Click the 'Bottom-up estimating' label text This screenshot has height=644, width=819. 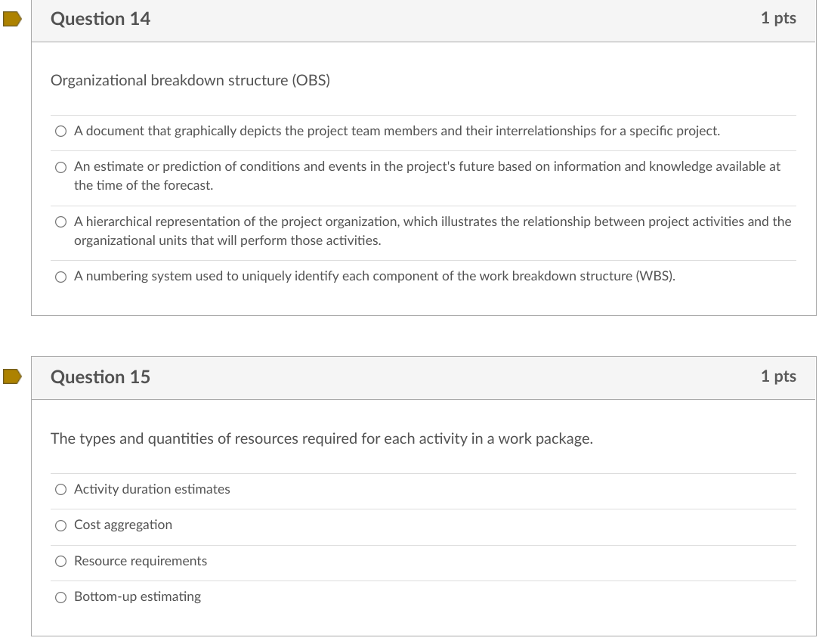click(x=138, y=596)
